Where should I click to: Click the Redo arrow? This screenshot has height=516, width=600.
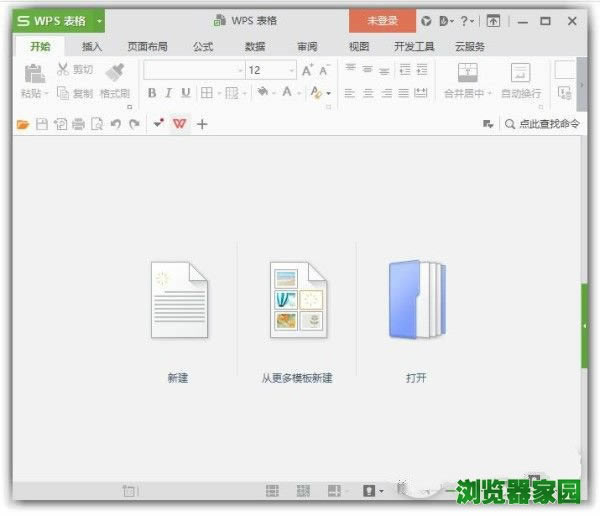tap(134, 124)
